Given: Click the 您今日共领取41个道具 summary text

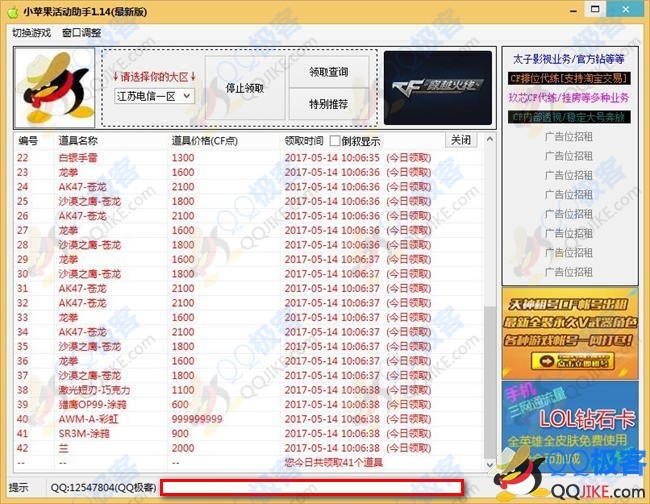Looking at the screenshot, I should 333,463.
